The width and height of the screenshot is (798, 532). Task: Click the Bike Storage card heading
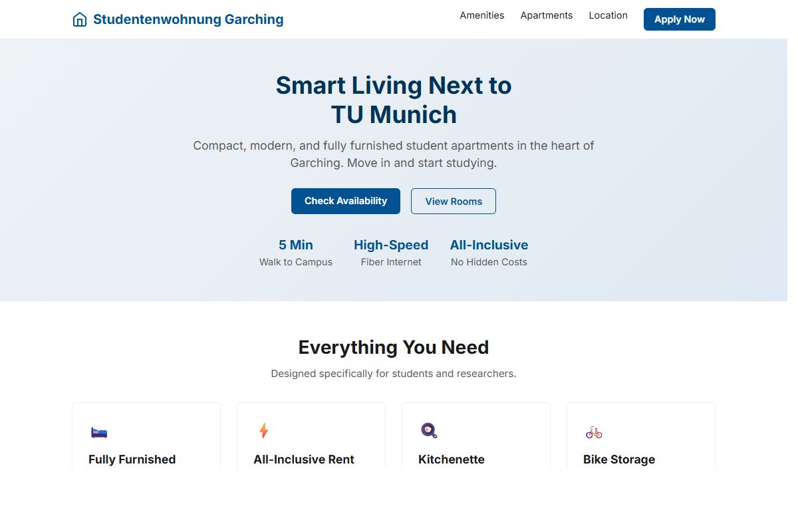tap(619, 460)
